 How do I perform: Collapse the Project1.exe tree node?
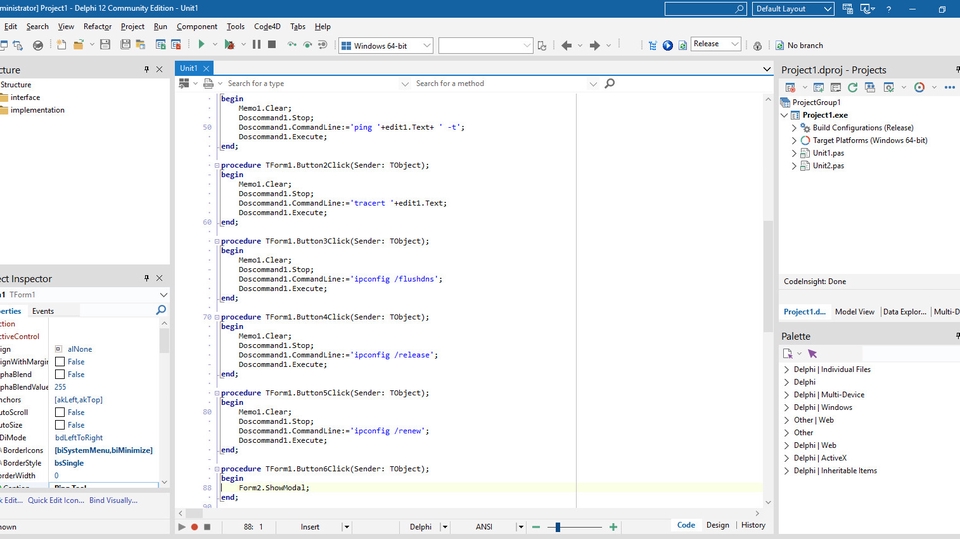pos(785,115)
